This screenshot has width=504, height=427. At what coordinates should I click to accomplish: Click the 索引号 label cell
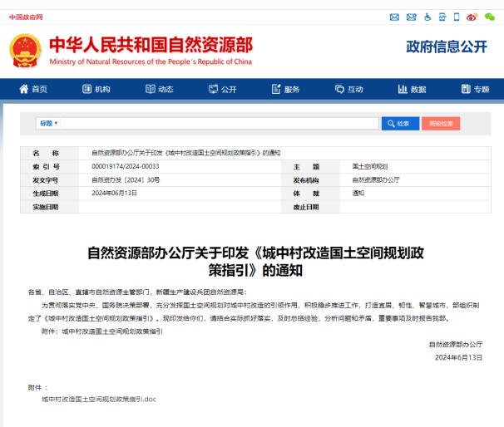46,167
